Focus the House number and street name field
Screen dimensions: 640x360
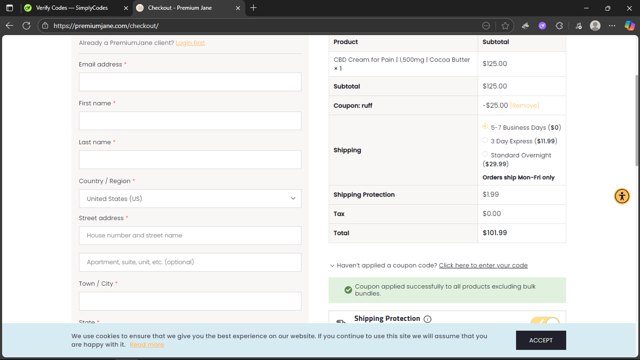190,236
